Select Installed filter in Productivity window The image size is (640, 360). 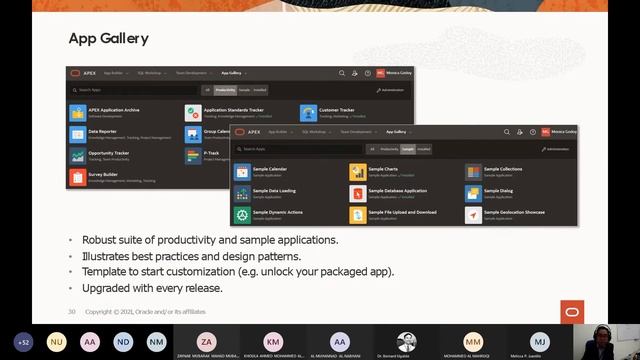tap(260, 90)
